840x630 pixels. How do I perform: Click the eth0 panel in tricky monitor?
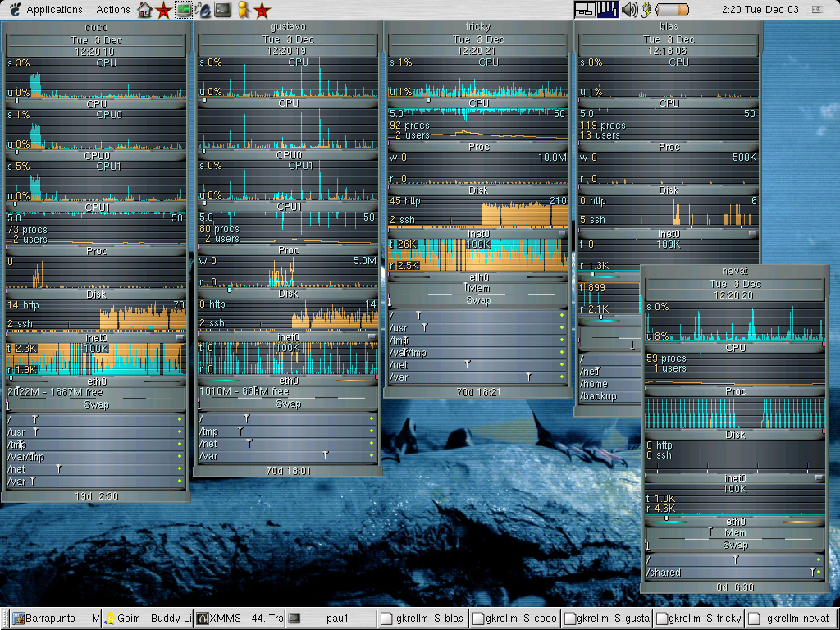click(x=478, y=277)
